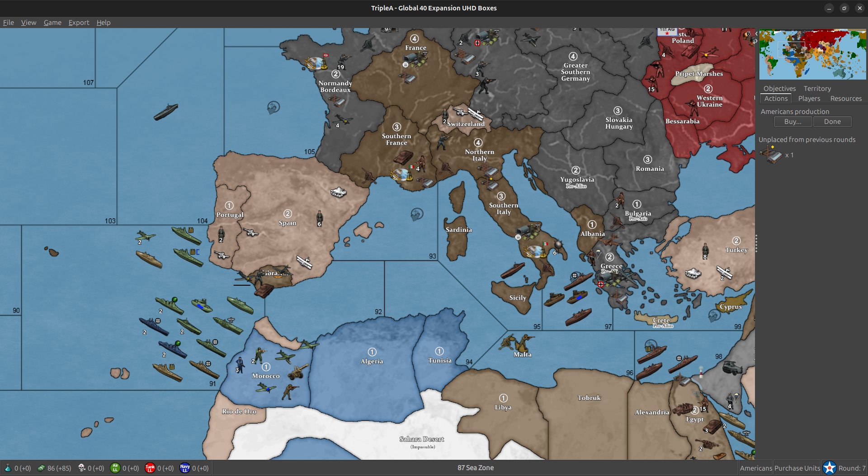Image resolution: width=868 pixels, height=476 pixels.
Task: Click the red Tank LL resource icon
Action: coord(150,468)
